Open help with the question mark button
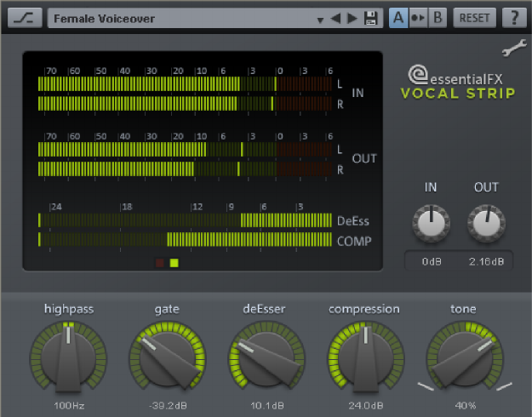The width and height of the screenshot is (532, 417). [514, 18]
